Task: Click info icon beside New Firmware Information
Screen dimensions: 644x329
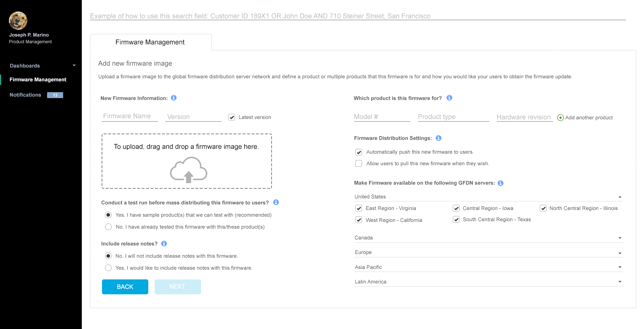Action: [174, 98]
